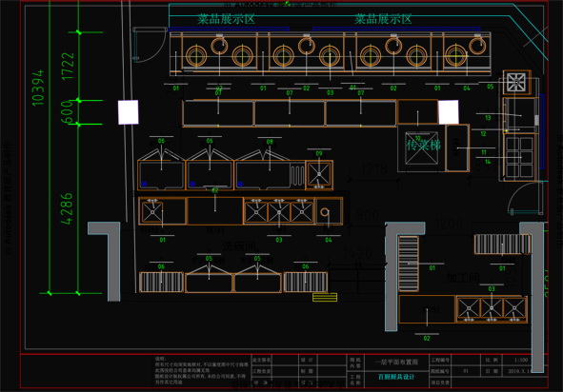
Task: Select the 传菜梯 dumbwaiter symbol
Action: 422,147
